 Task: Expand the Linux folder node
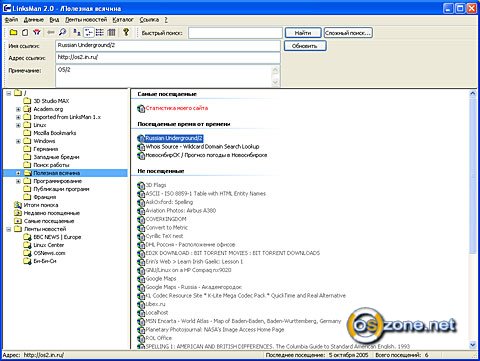pos(18,125)
